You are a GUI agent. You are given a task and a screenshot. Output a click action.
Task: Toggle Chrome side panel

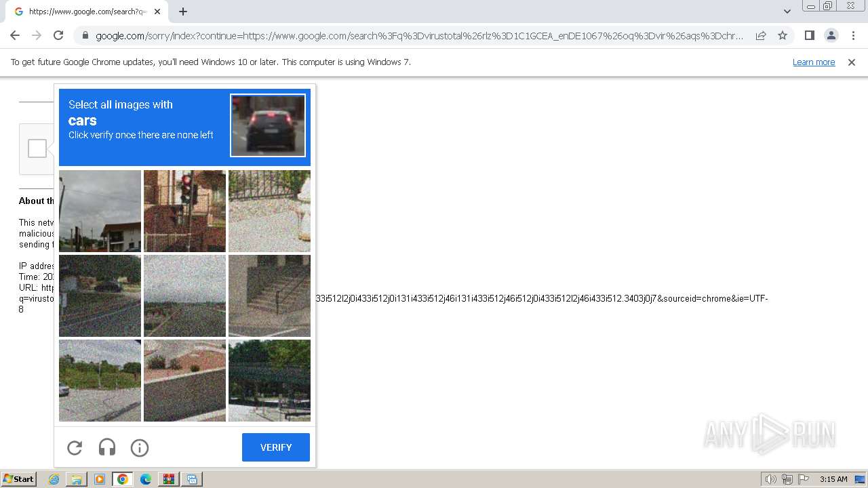[809, 35]
